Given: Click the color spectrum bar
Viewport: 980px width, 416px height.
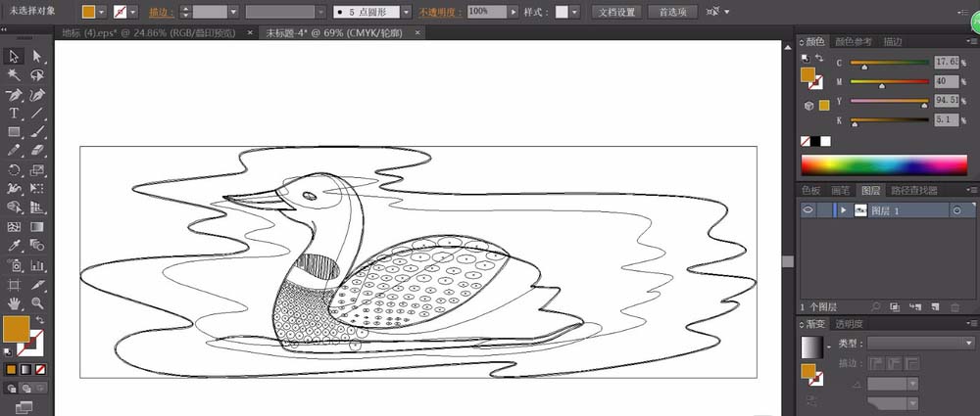Looking at the screenshot, I should 884,164.
